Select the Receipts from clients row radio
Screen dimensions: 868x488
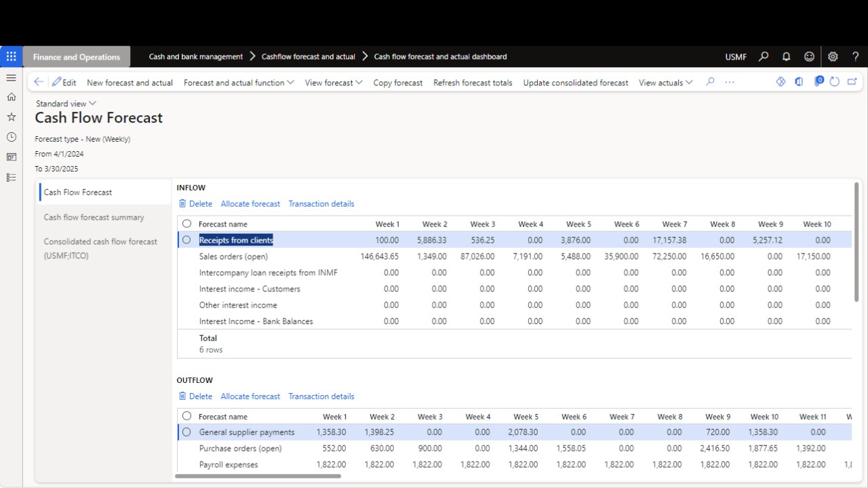coord(186,240)
